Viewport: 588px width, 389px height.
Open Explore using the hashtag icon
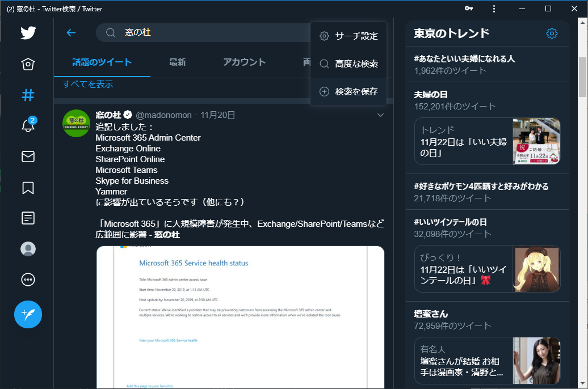tap(27, 94)
